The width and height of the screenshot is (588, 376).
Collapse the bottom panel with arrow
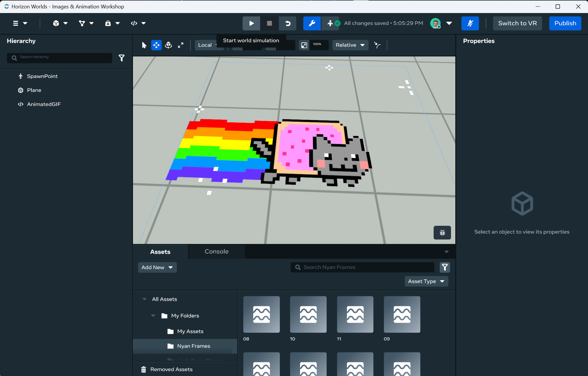coord(446,252)
